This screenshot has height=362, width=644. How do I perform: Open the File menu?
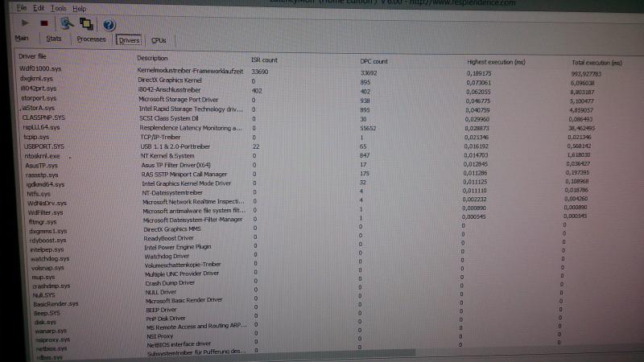pos(22,8)
